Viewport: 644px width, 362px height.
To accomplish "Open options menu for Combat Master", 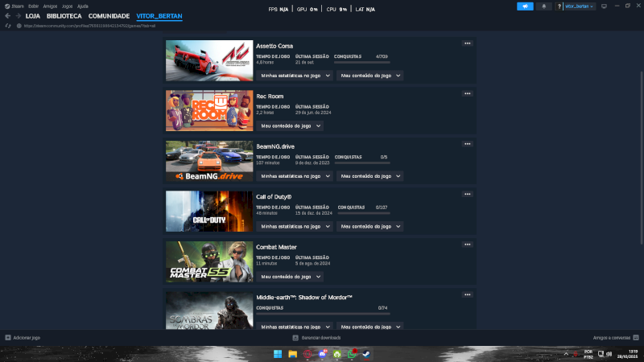I will (x=468, y=245).
